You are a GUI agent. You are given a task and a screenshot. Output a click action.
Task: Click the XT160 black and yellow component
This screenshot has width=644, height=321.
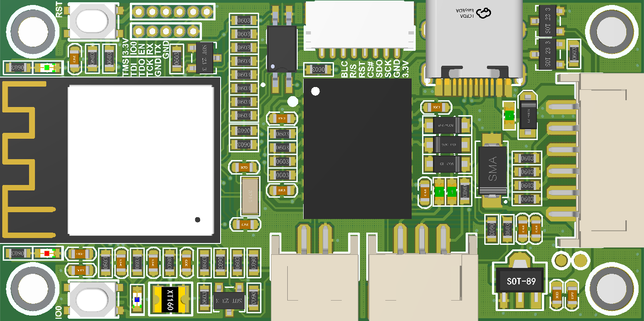(x=170, y=299)
